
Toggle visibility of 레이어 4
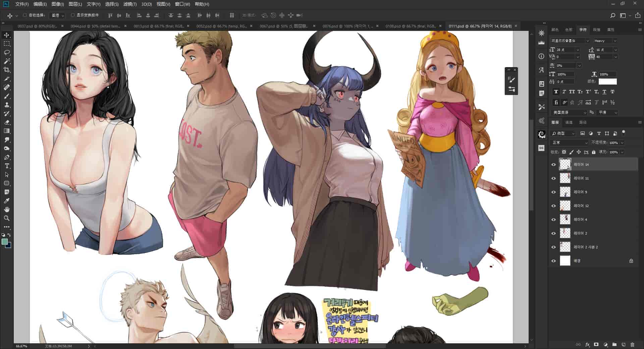pyautogui.click(x=553, y=219)
